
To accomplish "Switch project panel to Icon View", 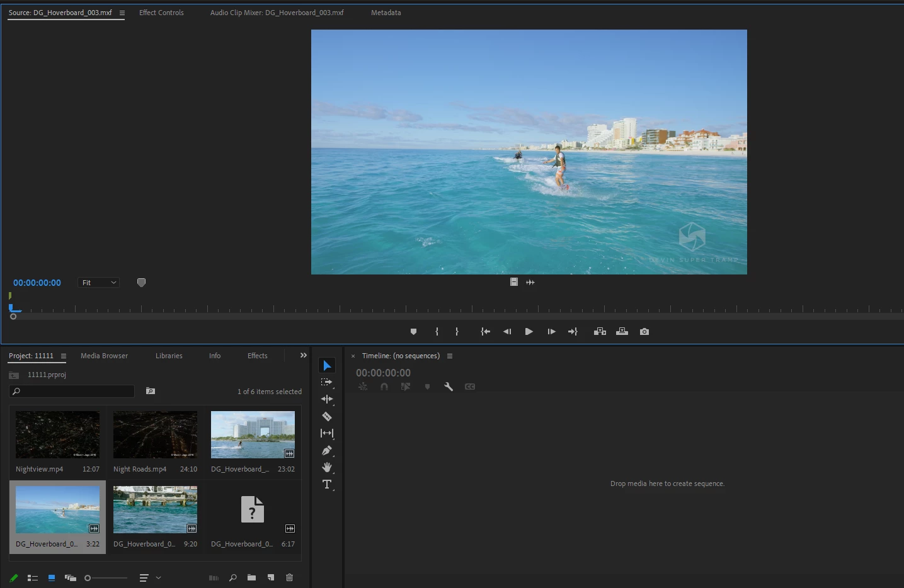I will pyautogui.click(x=52, y=578).
